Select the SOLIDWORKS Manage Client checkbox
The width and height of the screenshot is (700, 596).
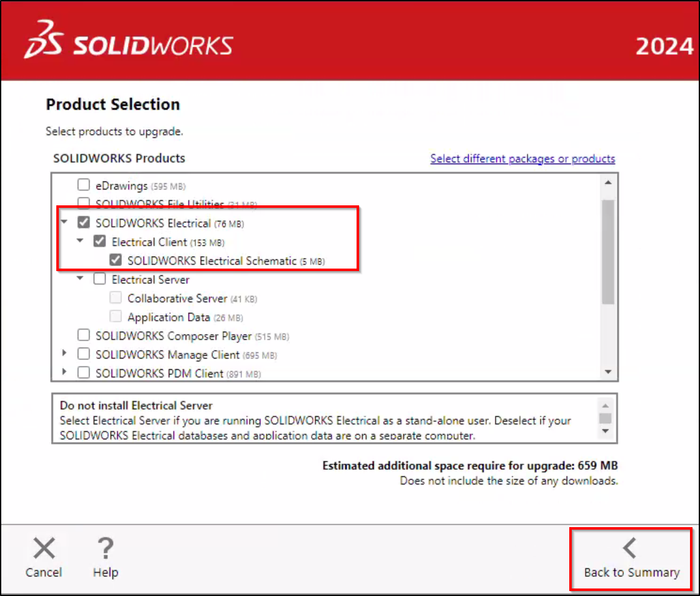(83, 353)
